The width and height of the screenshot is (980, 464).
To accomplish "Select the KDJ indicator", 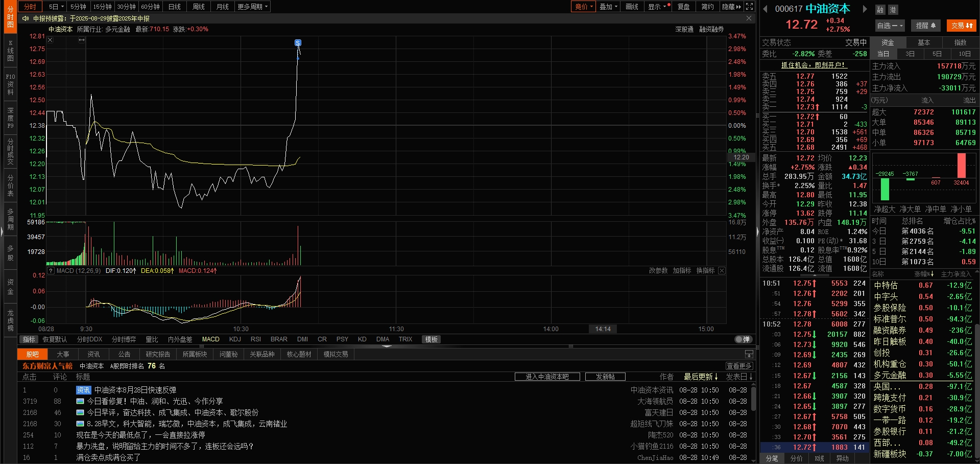I will tap(235, 339).
